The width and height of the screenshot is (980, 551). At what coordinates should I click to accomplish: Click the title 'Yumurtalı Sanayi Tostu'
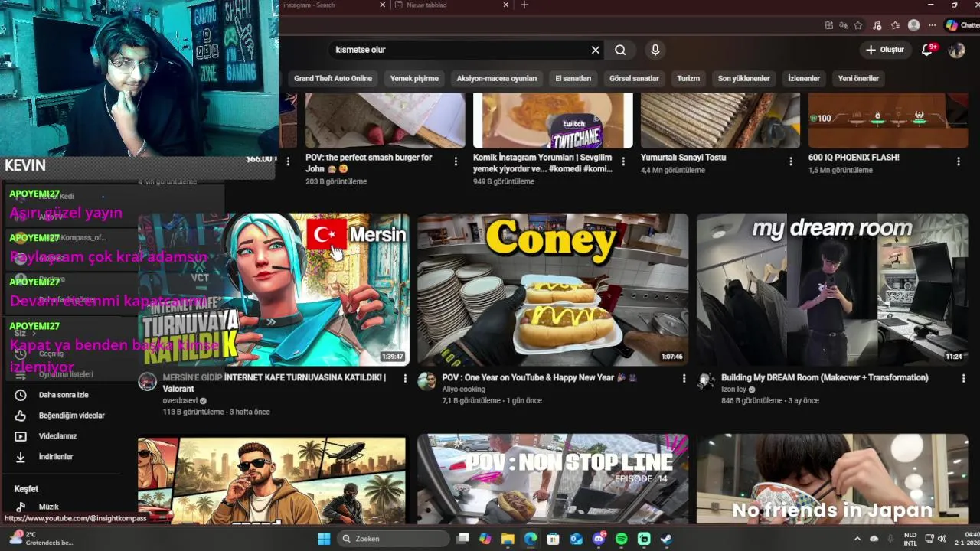683,157
